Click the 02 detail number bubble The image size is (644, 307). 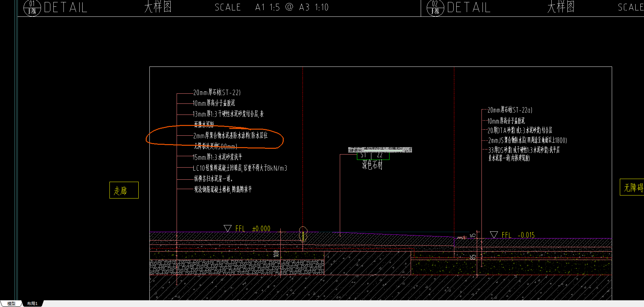tap(435, 7)
